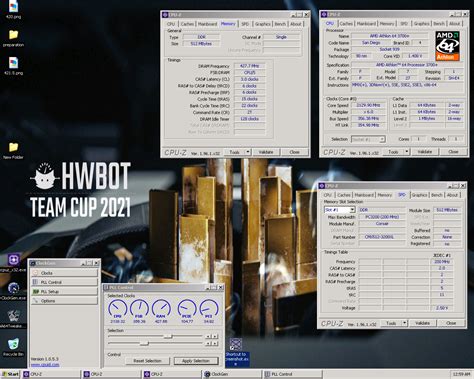Click Apply Selection in PLL Control
Viewport: 474px width, 379px height.
pos(196,361)
